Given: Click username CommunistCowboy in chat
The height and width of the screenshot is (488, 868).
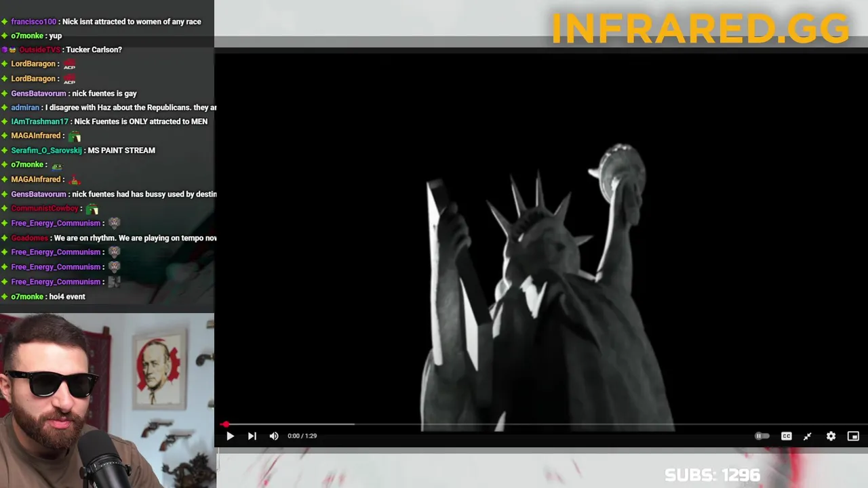Looking at the screenshot, I should pos(45,209).
